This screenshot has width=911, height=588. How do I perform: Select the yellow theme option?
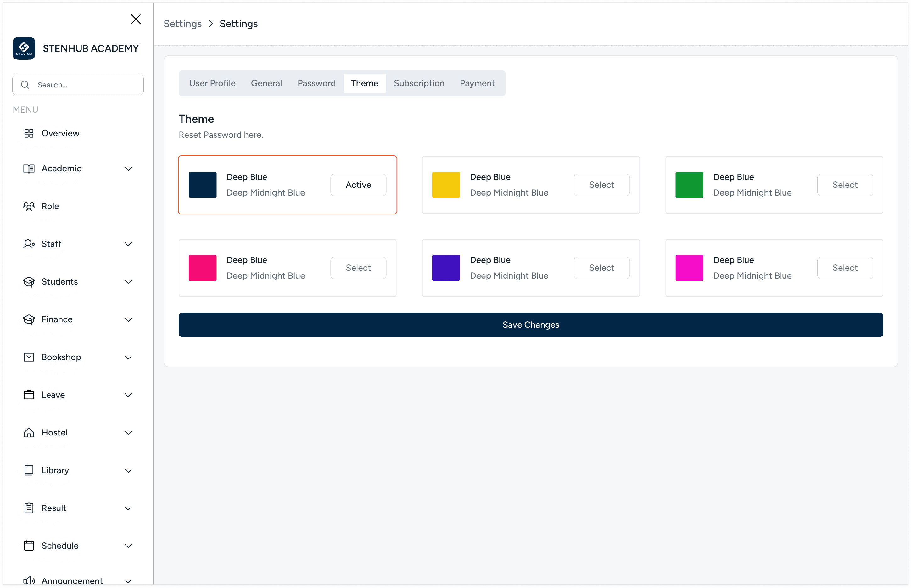coord(601,185)
